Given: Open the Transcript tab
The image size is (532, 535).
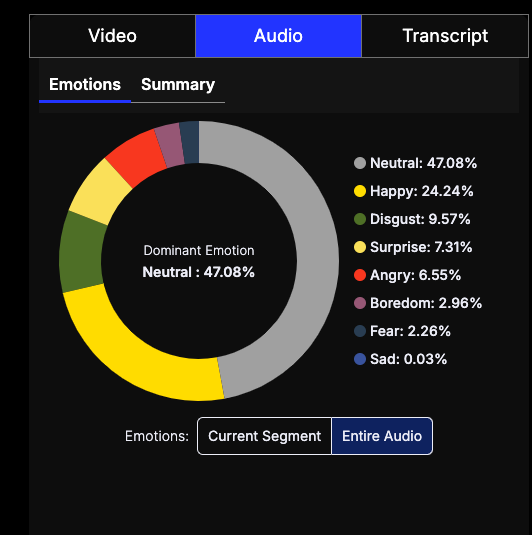Looking at the screenshot, I should (x=445, y=36).
